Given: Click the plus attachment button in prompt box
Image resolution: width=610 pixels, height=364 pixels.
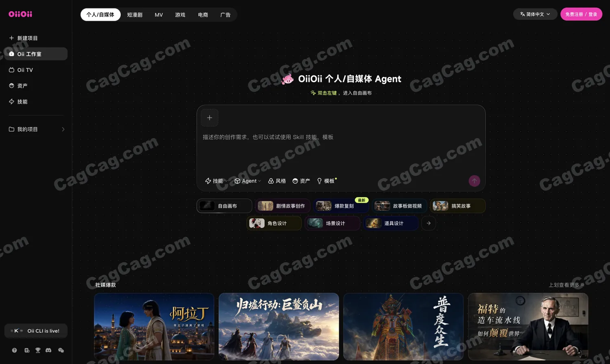Looking at the screenshot, I should tap(209, 118).
